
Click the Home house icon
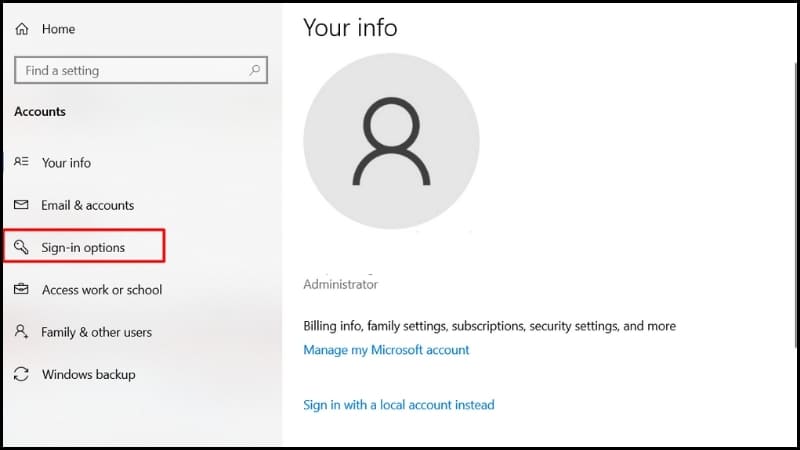tap(22, 29)
